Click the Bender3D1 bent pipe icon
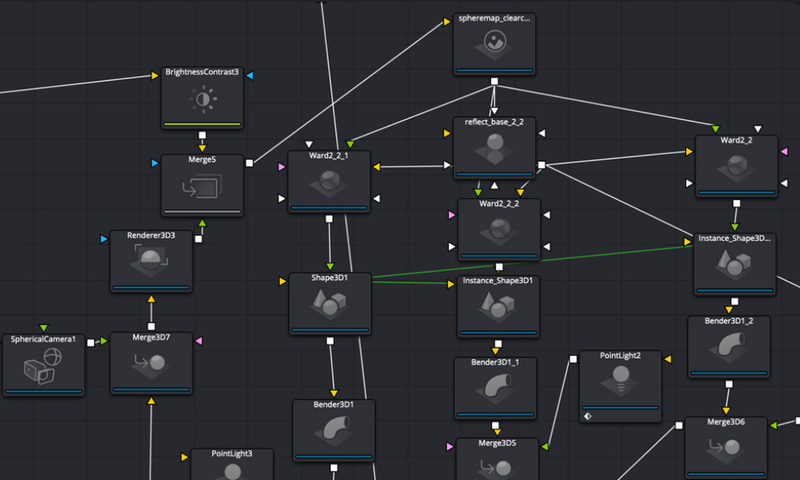800x480 pixels. click(333, 430)
